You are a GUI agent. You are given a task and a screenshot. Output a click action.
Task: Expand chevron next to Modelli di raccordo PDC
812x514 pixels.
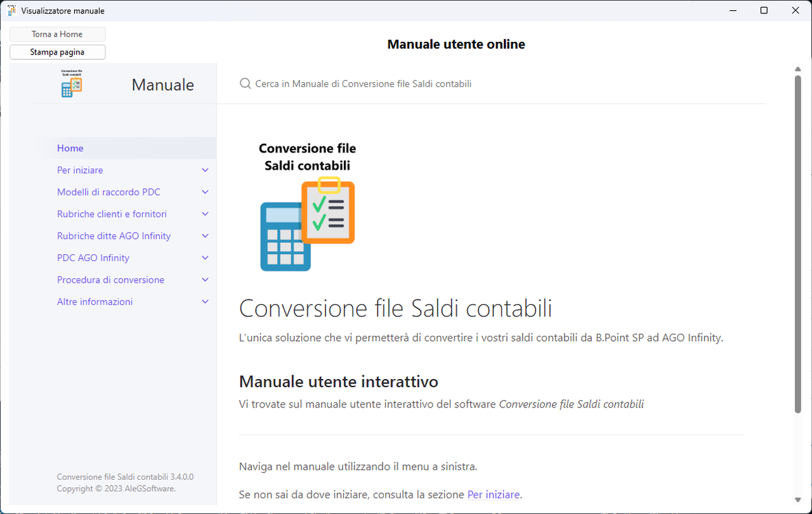point(205,192)
